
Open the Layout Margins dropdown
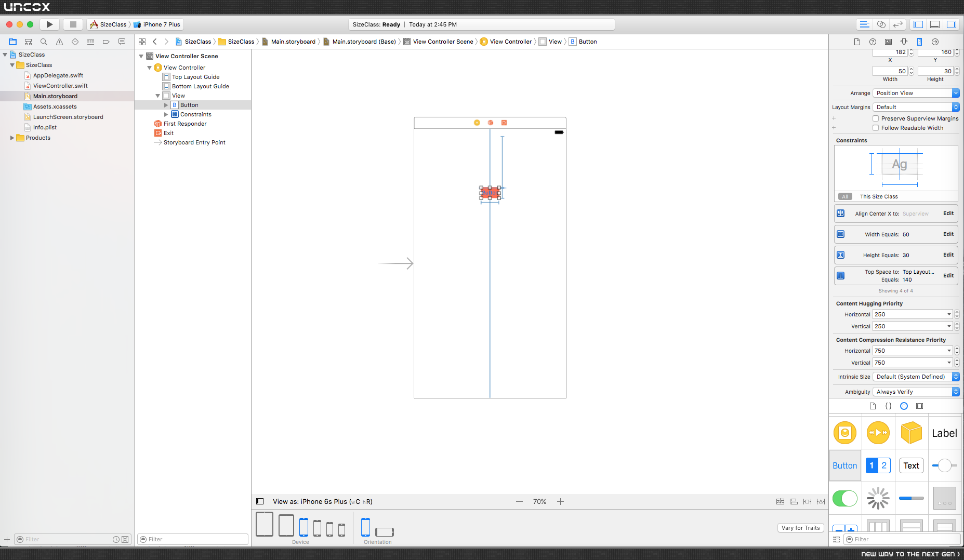tap(916, 107)
